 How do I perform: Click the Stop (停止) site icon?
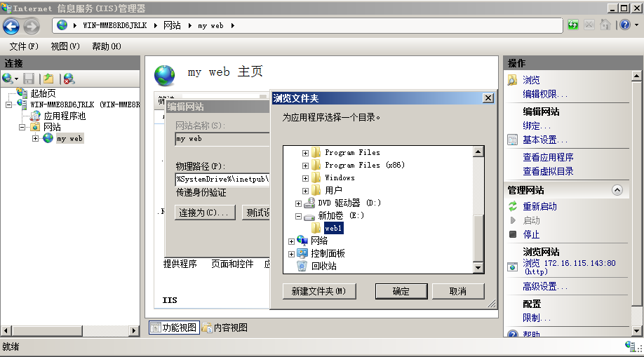point(513,234)
